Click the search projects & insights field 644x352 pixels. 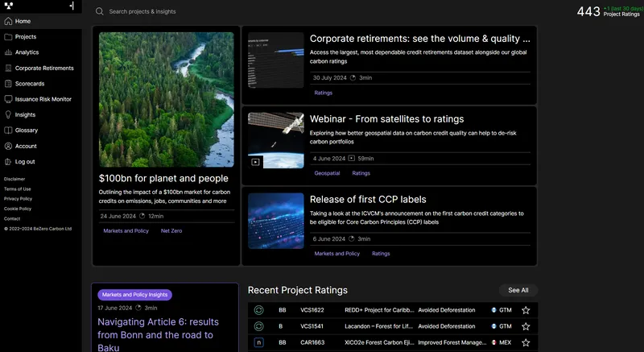[x=142, y=11]
